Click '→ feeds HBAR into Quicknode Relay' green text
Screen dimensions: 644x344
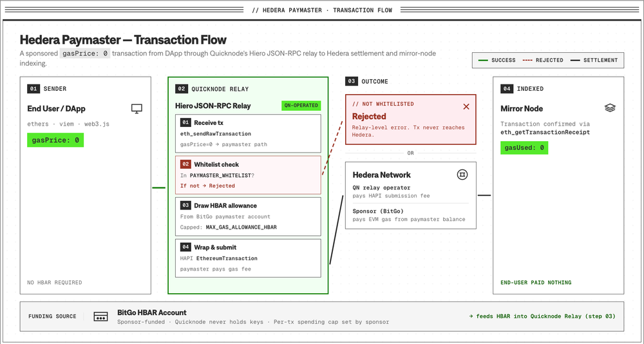(x=542, y=316)
